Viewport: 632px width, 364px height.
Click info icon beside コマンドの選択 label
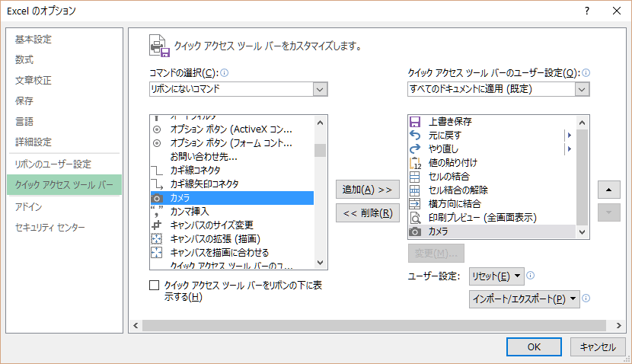point(225,72)
